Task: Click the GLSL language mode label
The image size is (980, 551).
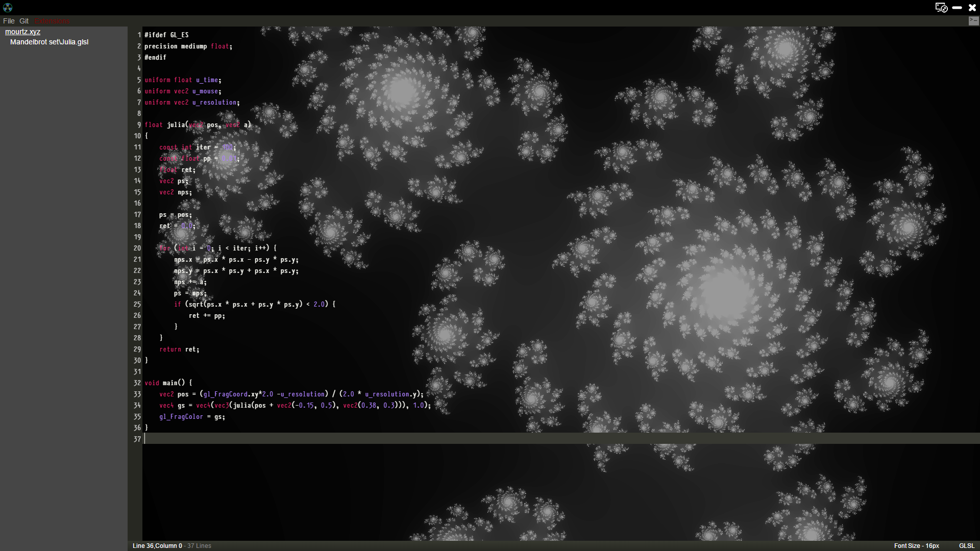Action: [966, 546]
